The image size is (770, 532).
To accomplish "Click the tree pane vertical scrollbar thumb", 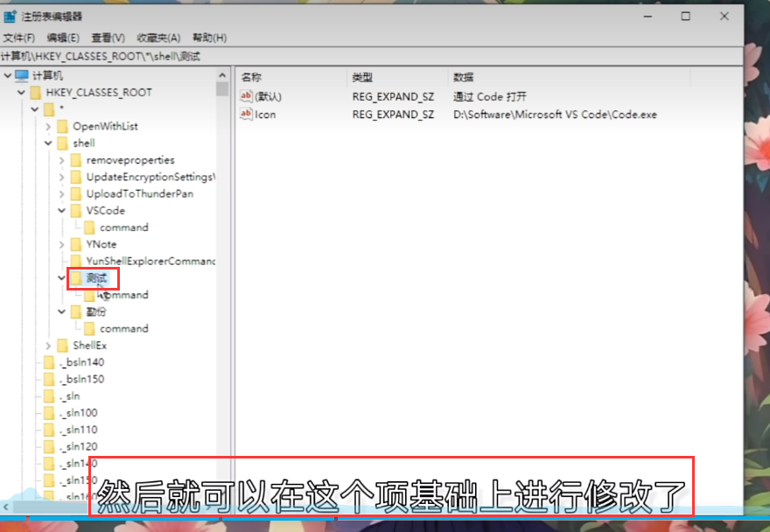I will 222,89.
